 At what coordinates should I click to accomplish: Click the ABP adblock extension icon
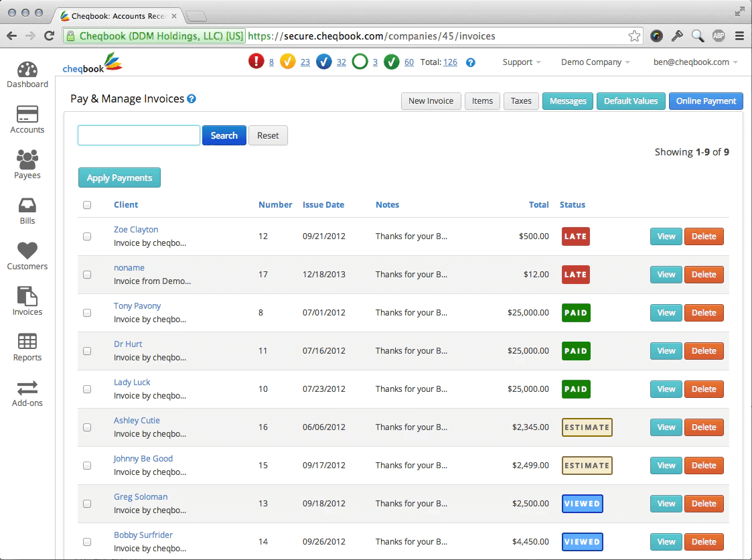pyautogui.click(x=719, y=36)
